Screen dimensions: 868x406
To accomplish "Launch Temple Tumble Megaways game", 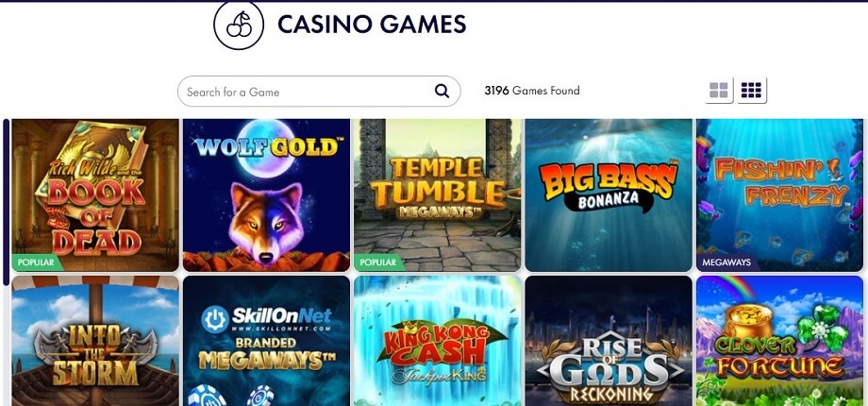I will (438, 195).
